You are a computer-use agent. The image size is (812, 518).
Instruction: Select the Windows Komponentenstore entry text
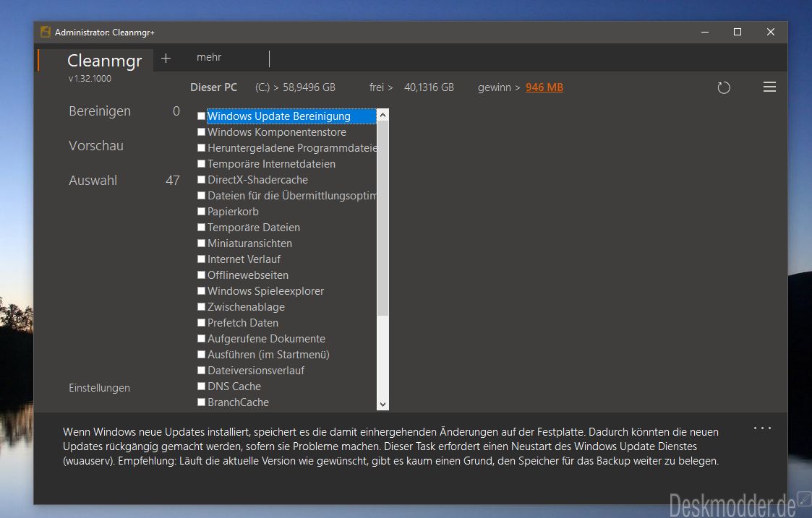click(x=276, y=132)
